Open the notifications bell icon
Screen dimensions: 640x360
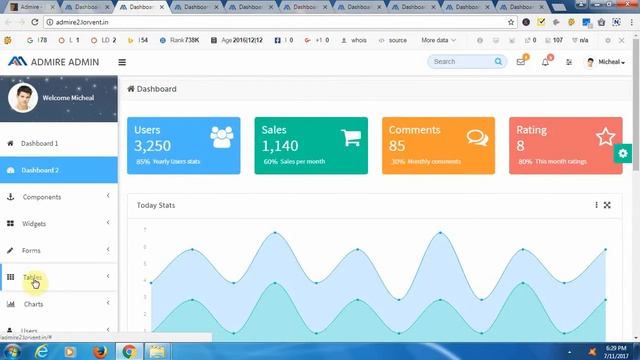[545, 62]
